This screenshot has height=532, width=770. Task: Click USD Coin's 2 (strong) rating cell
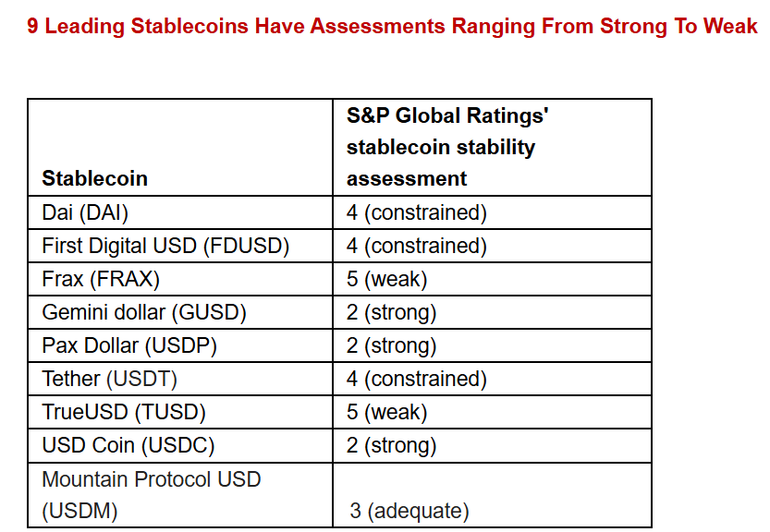click(x=391, y=445)
